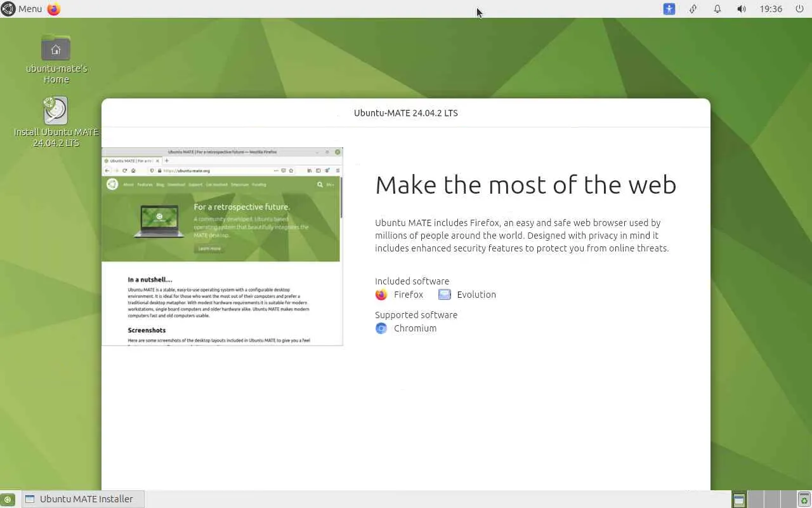Switch to the second workspace in switcher
Screen dimensions: 812x508
(x=756, y=499)
